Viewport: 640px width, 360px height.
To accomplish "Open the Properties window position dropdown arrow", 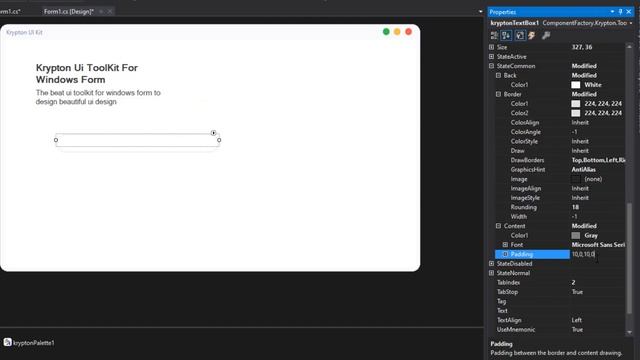I will pos(612,12).
